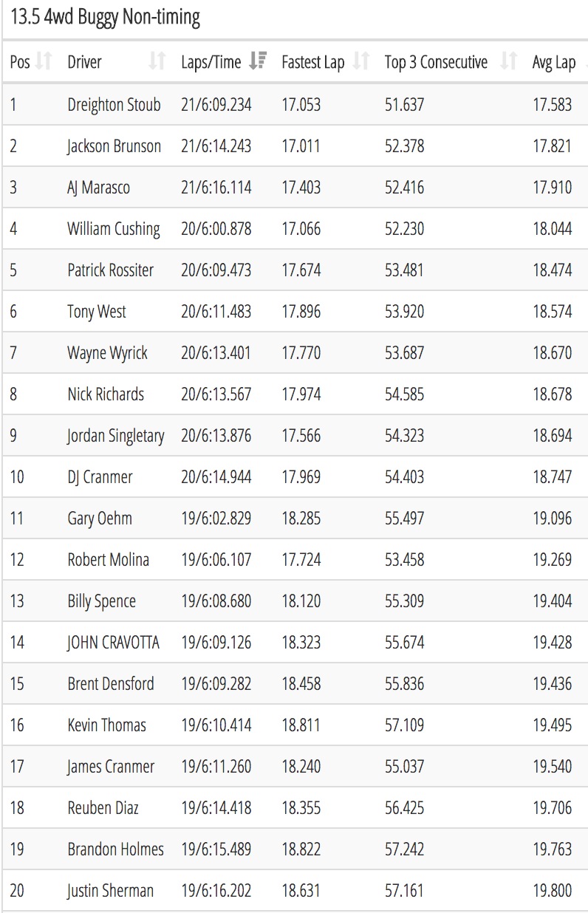Click the sort arrows icon beside Pos

pyautogui.click(x=44, y=62)
